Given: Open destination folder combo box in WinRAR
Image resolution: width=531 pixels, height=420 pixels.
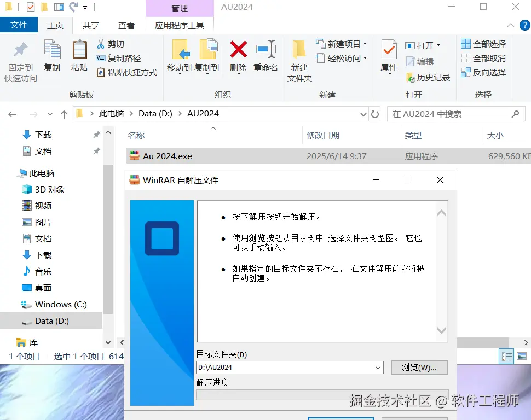Looking at the screenshot, I should click(378, 367).
